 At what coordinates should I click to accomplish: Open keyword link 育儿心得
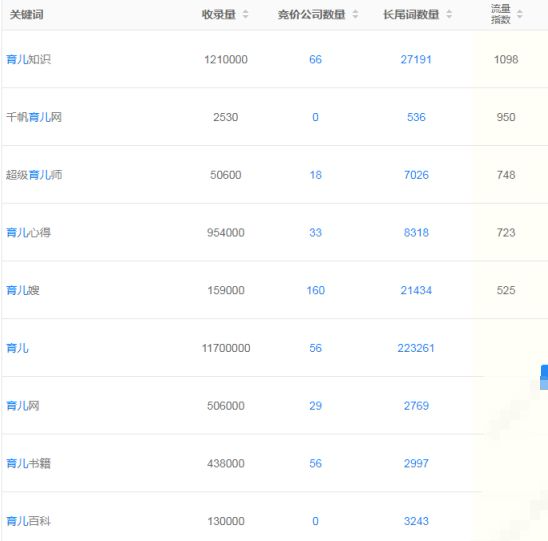28,232
